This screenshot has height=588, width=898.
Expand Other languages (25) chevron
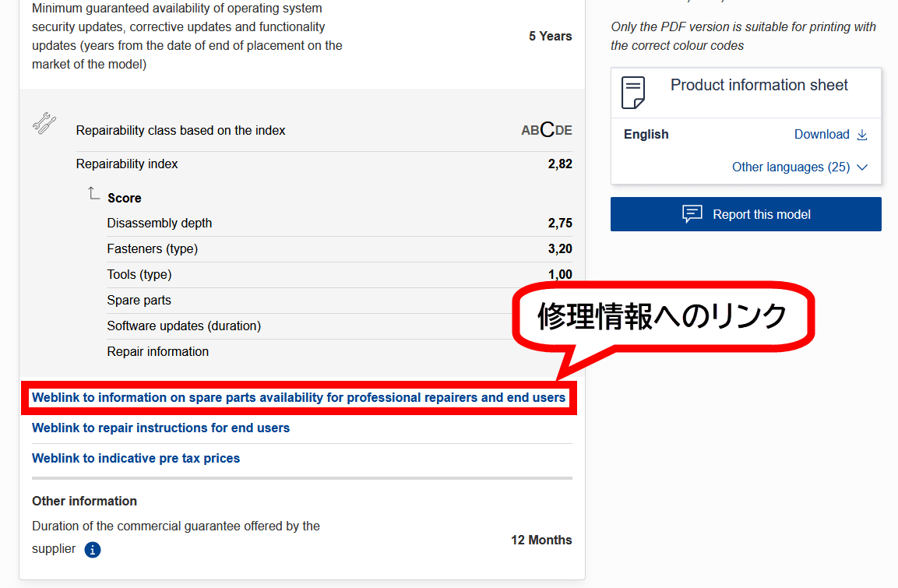pyautogui.click(x=862, y=167)
